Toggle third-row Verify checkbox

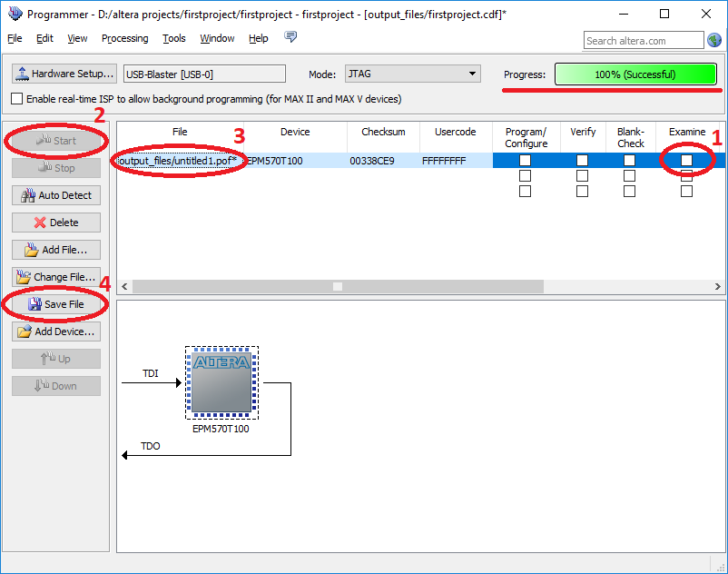pyautogui.click(x=582, y=191)
